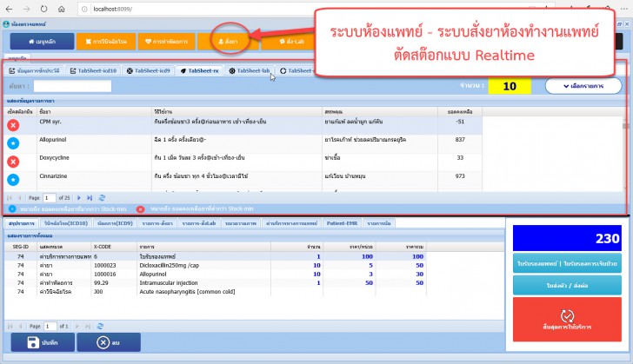Refresh the summary table pager
Viewport: 633px width, 364px height.
[100, 326]
